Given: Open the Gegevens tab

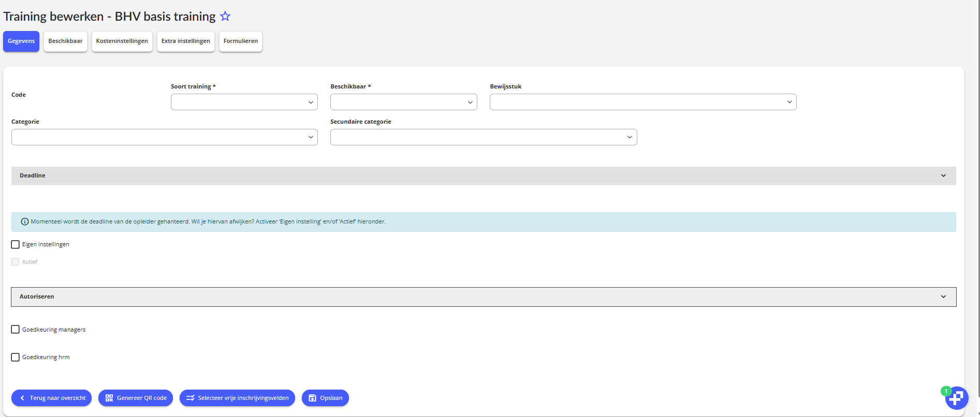Looking at the screenshot, I should 21,41.
